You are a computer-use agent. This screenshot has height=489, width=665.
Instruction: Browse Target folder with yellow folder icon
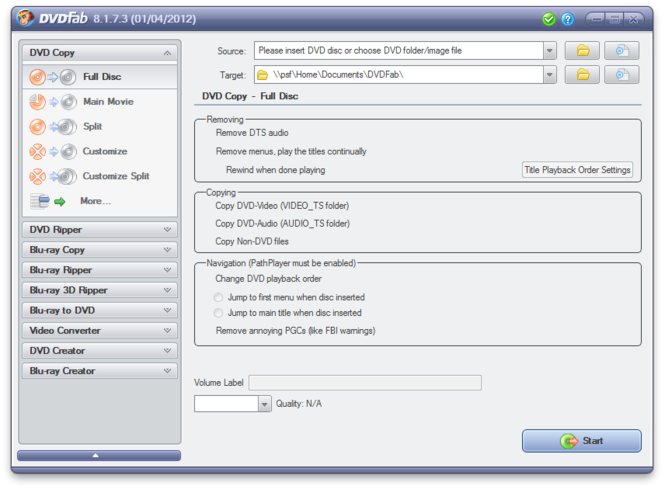tap(582, 75)
